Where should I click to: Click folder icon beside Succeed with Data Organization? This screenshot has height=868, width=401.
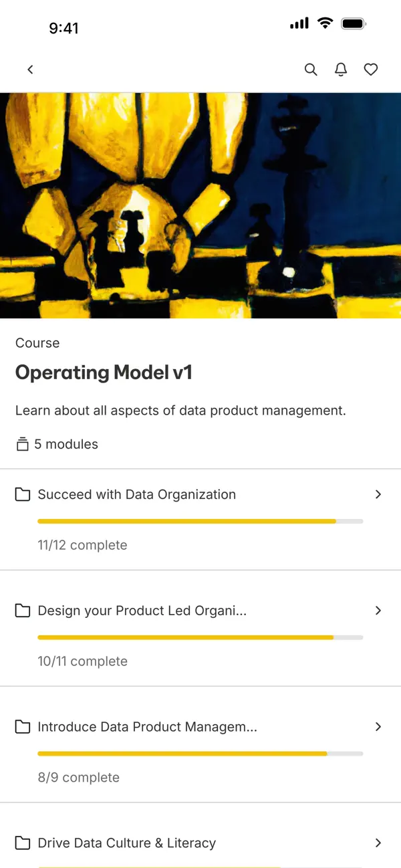pos(23,495)
